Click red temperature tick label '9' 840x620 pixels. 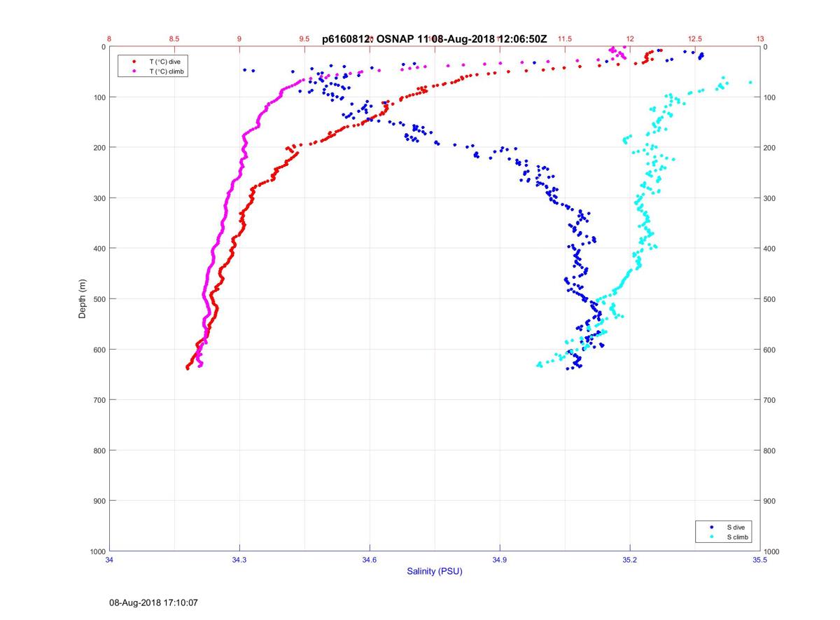click(x=239, y=39)
